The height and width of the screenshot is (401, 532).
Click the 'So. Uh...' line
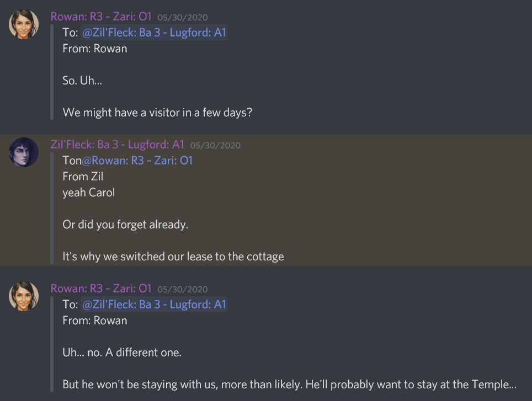(x=82, y=81)
